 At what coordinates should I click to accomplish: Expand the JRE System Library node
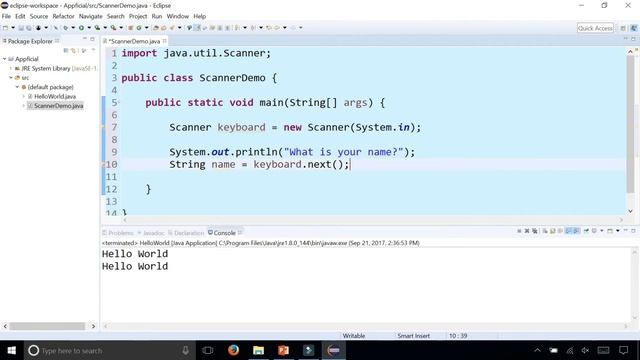11,68
